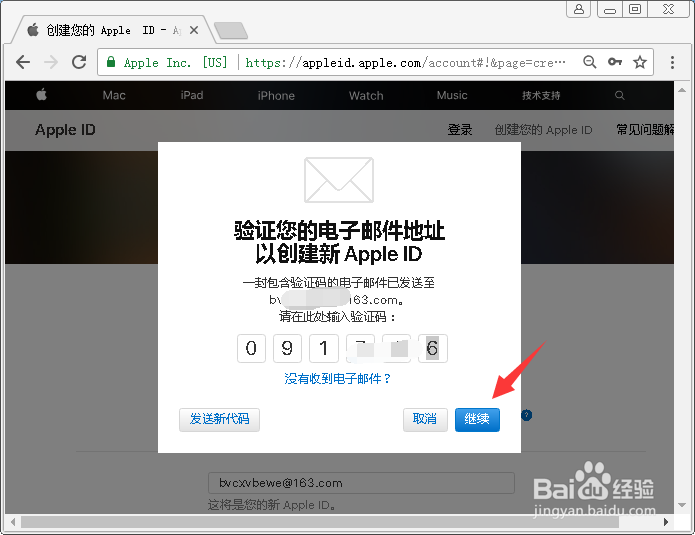Viewport: 695px width, 535px height.
Task: Click the 登录 link
Action: [x=460, y=130]
